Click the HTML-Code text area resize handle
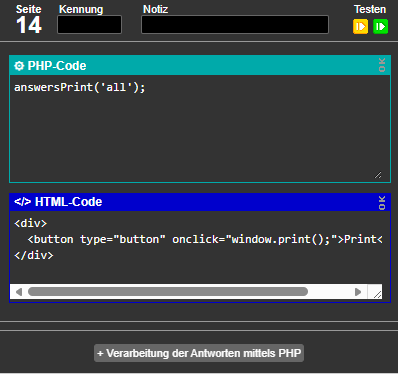Image resolution: width=398 pixels, height=374 pixels. point(377,294)
